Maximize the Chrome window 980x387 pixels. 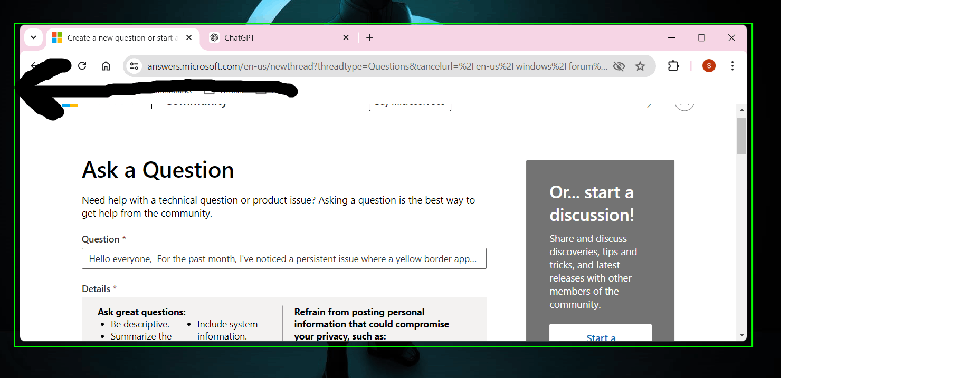click(x=701, y=37)
